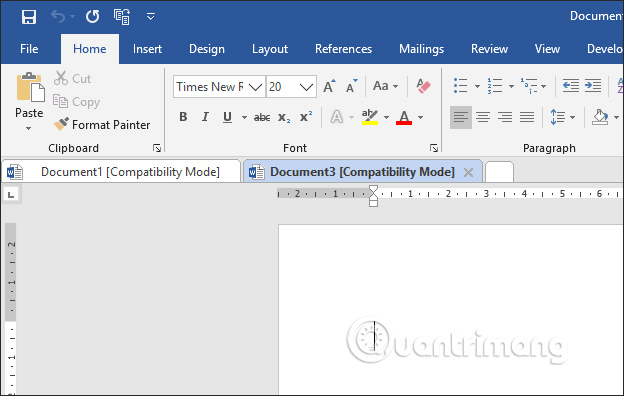Click the Line and Paragraph Spacing icon
Viewport: 624px width, 396px height.
[x=558, y=117]
